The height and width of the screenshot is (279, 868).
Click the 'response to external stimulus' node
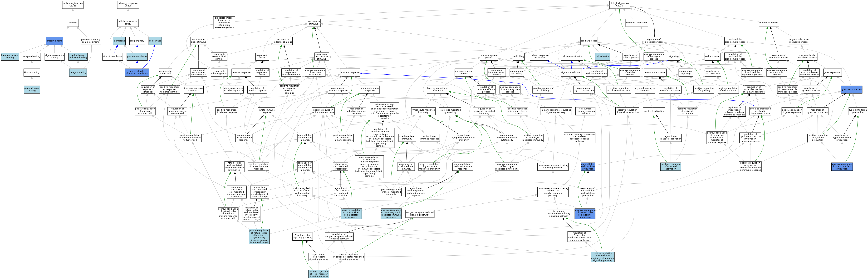(283, 41)
